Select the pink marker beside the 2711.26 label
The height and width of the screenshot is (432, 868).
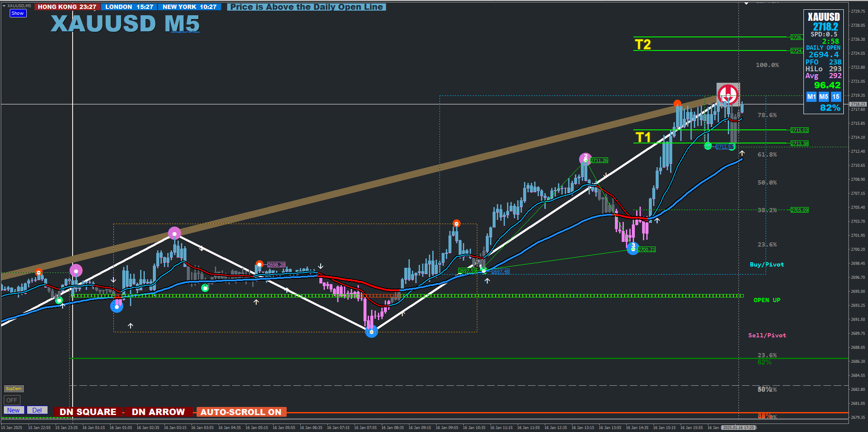click(586, 159)
